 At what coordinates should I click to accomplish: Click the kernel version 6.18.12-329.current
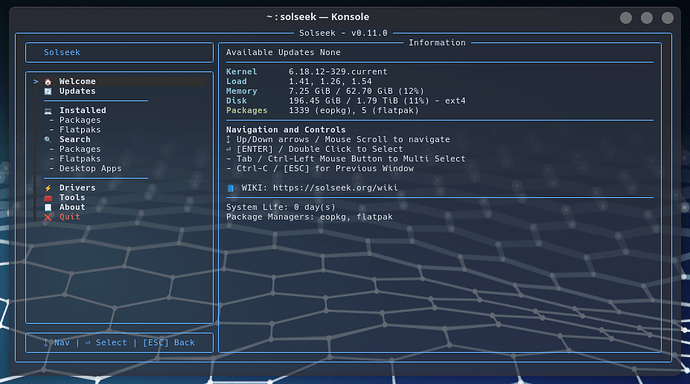click(338, 72)
